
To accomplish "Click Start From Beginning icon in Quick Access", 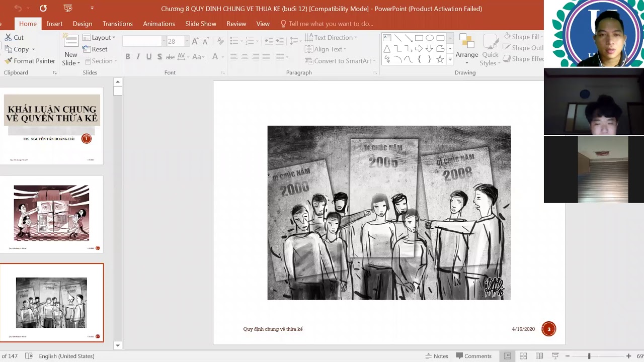I will 69,9.
